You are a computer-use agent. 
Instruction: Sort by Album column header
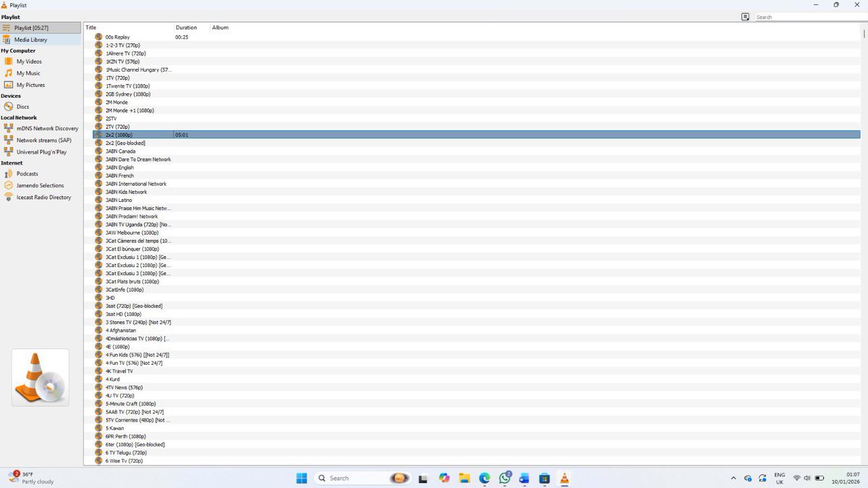tap(220, 28)
